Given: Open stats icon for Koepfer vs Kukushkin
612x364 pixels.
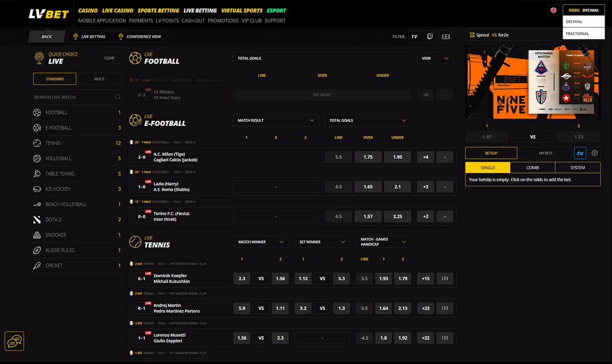Looking at the screenshot, I should 445,278.
